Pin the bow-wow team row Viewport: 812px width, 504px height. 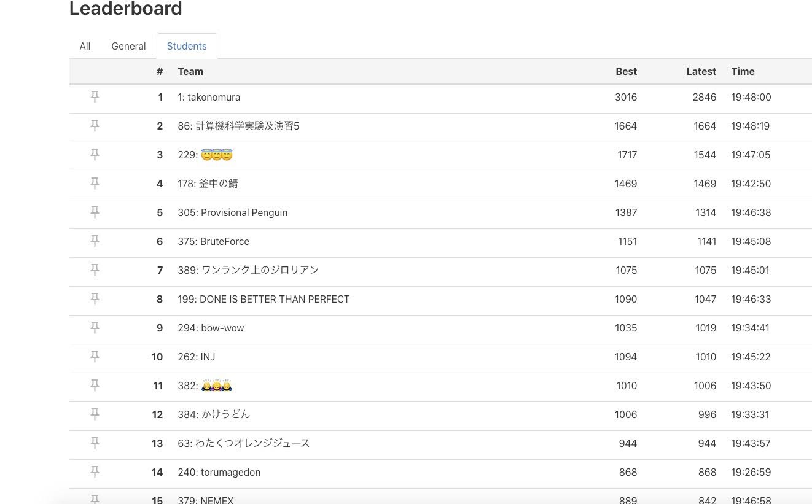(x=95, y=328)
